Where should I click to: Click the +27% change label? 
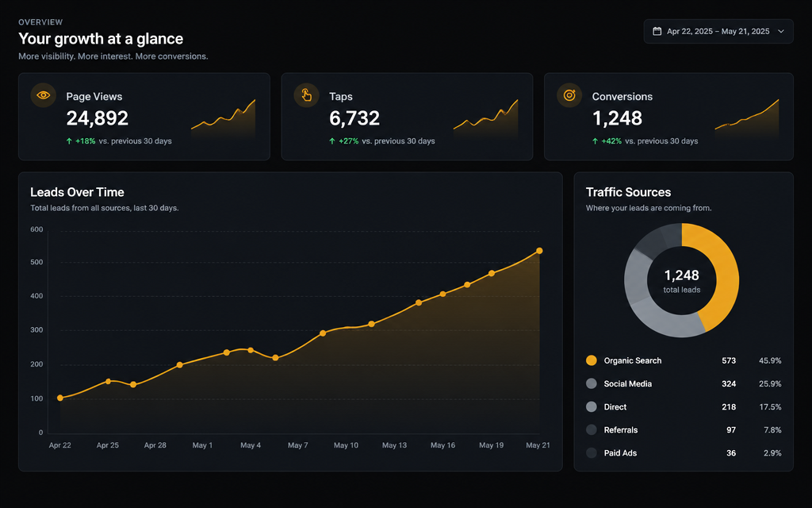pyautogui.click(x=349, y=141)
